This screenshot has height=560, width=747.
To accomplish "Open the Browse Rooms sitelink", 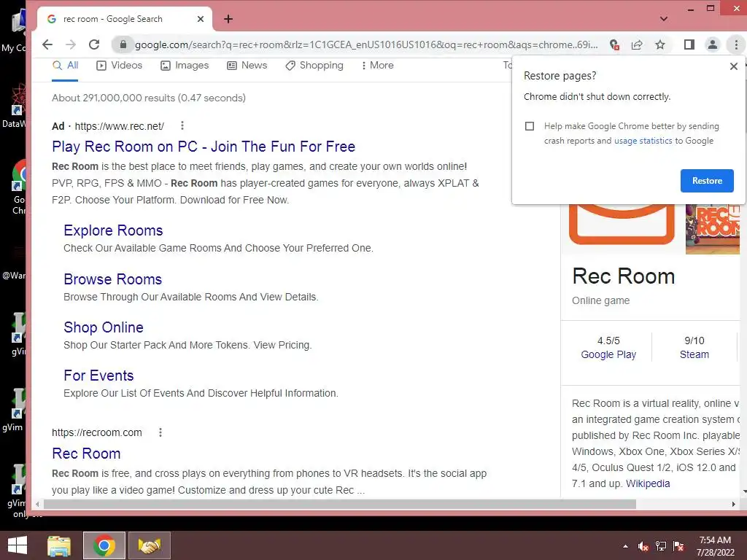I will coord(113,279).
